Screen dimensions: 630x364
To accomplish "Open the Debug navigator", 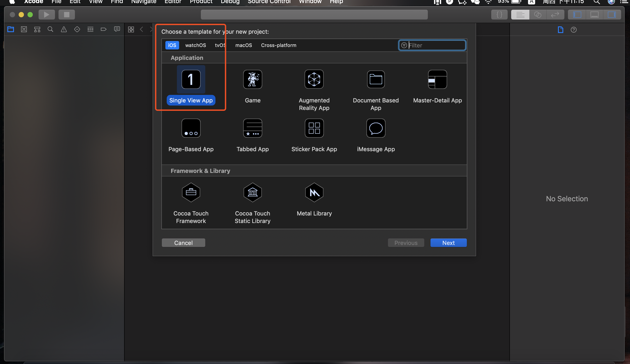I will coord(90,29).
